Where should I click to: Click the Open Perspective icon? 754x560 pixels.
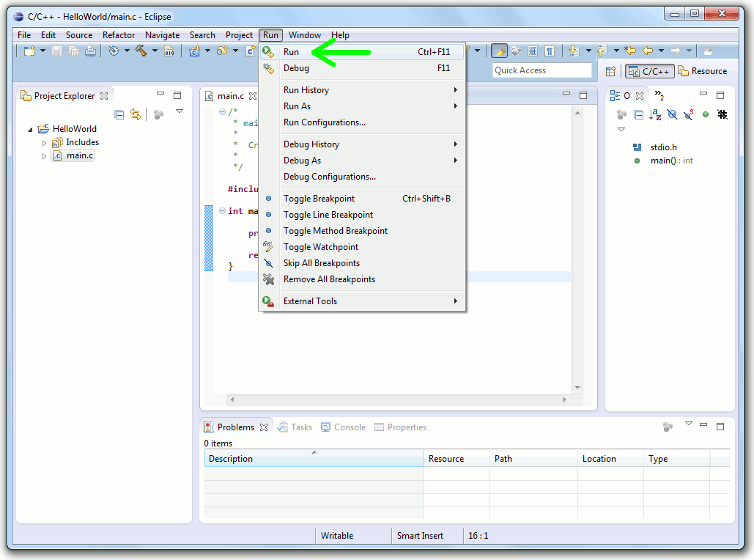(610, 71)
